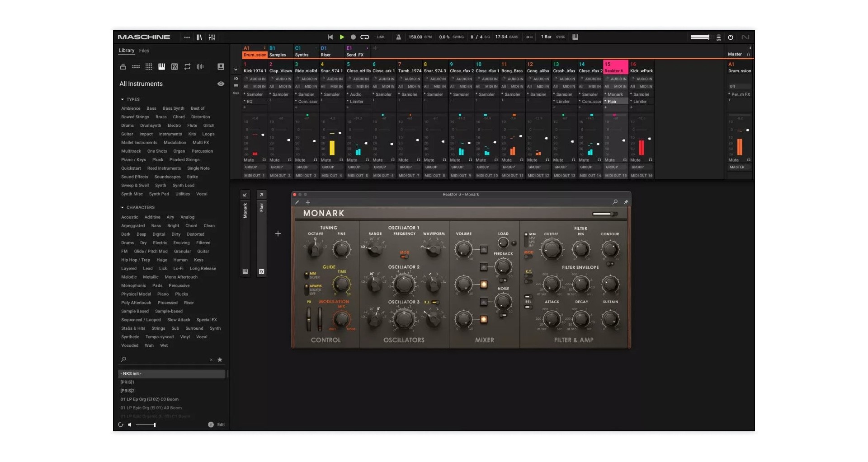Screen dimensions: 868x462
Task: Select the Instruments keyboard browser icon
Action: point(161,67)
